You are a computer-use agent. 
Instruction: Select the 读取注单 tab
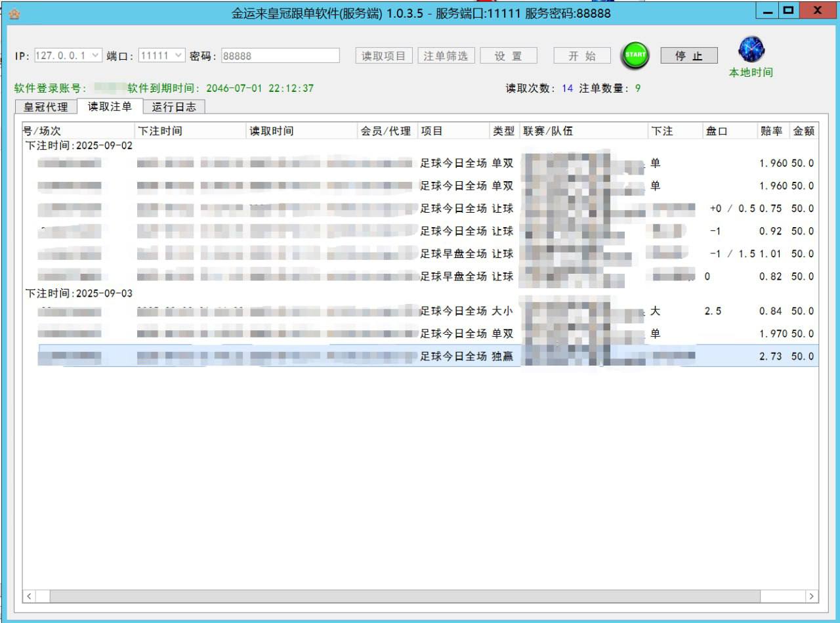click(109, 106)
